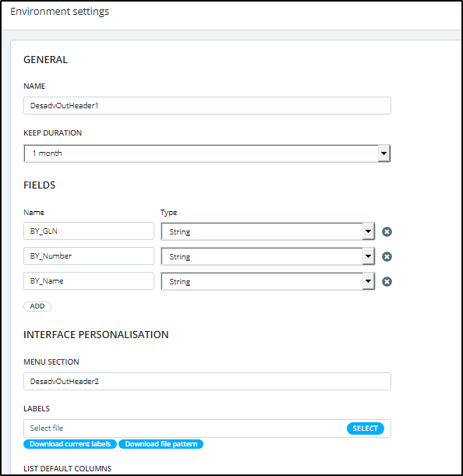Click the Select file labels input
Viewport: 463px width, 476px height.
[185, 428]
